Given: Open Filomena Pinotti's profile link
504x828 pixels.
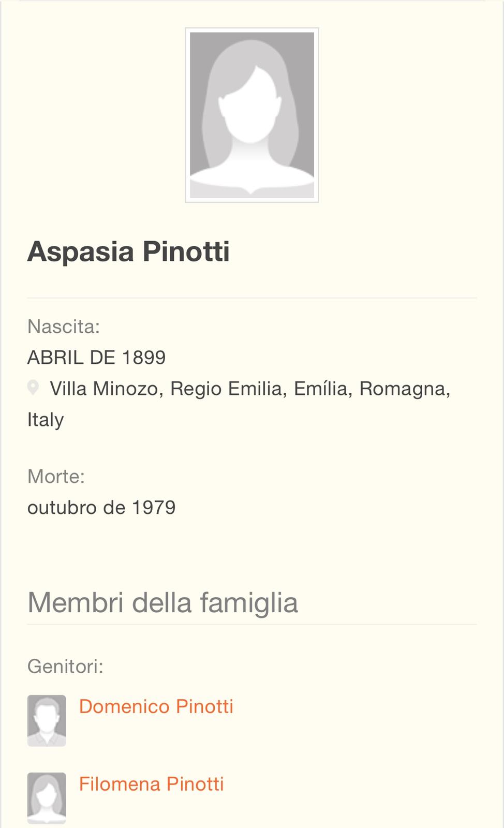Looking at the screenshot, I should (151, 784).
